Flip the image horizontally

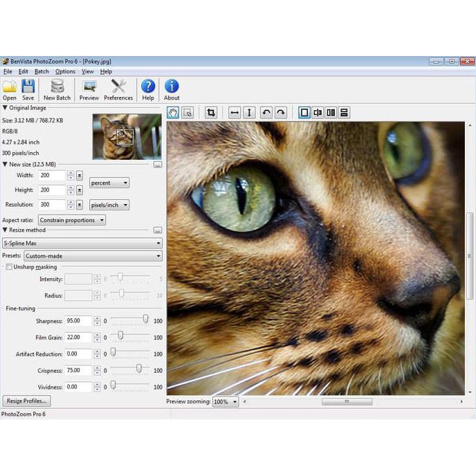pyautogui.click(x=235, y=113)
